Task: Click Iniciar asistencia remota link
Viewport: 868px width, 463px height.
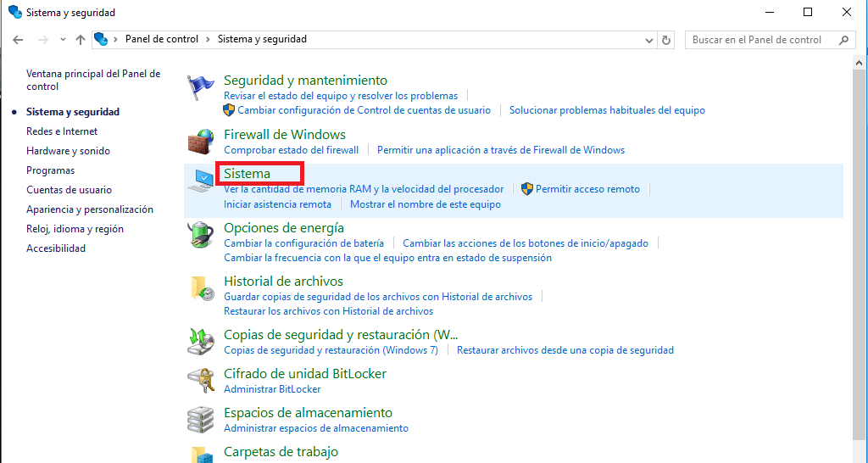Action: [x=277, y=204]
